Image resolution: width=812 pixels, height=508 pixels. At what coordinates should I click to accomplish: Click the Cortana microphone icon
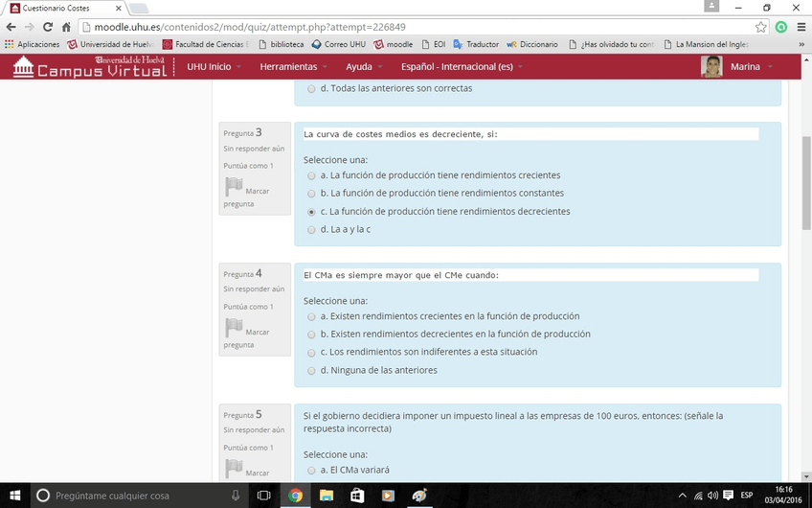(236, 496)
